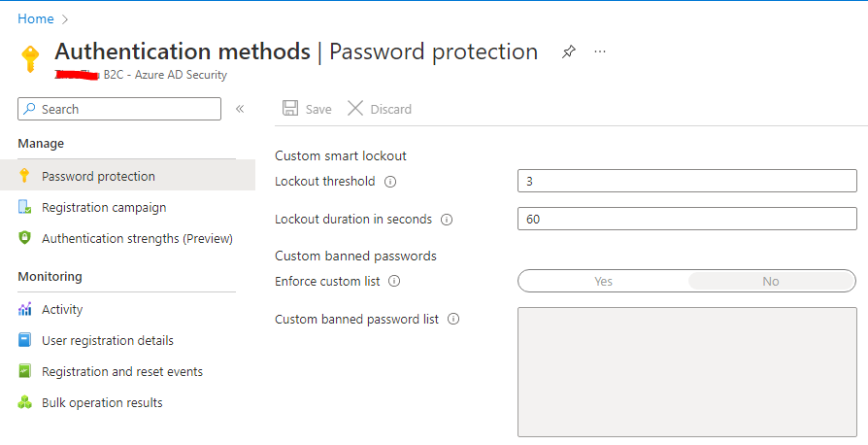This screenshot has width=868, height=445.
Task: Open Bulk operation results
Action: click(x=101, y=402)
